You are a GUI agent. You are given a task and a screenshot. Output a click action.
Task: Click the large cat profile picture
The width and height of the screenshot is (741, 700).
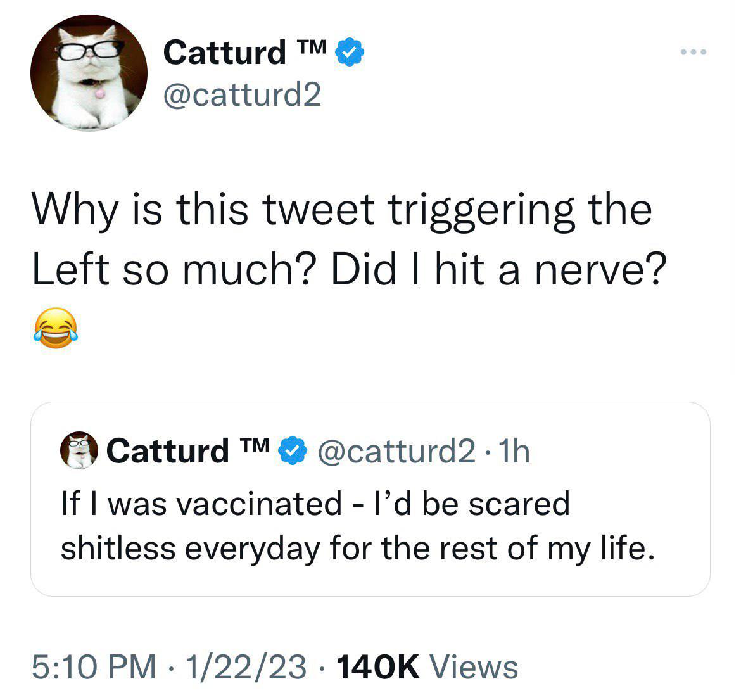tap(89, 73)
